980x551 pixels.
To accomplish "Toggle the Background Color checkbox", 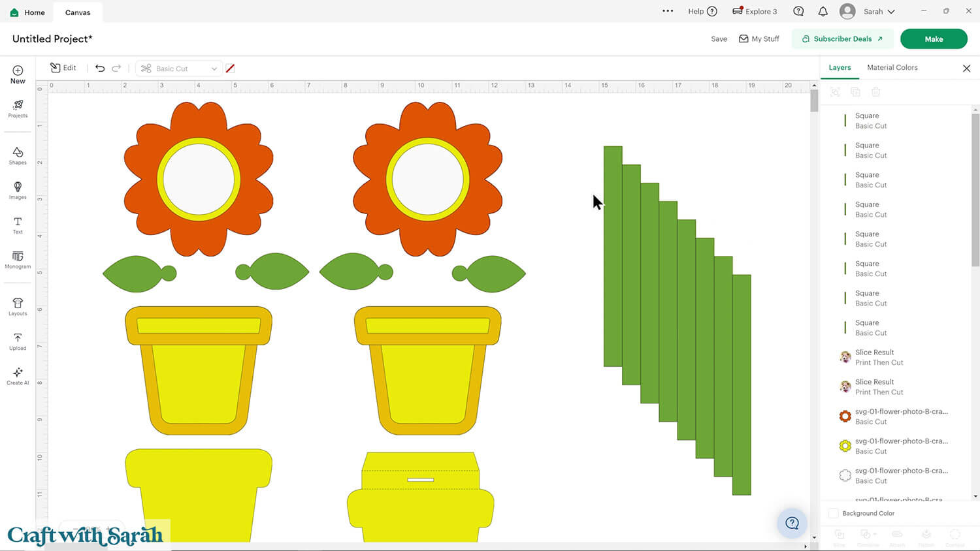I will pos(834,513).
